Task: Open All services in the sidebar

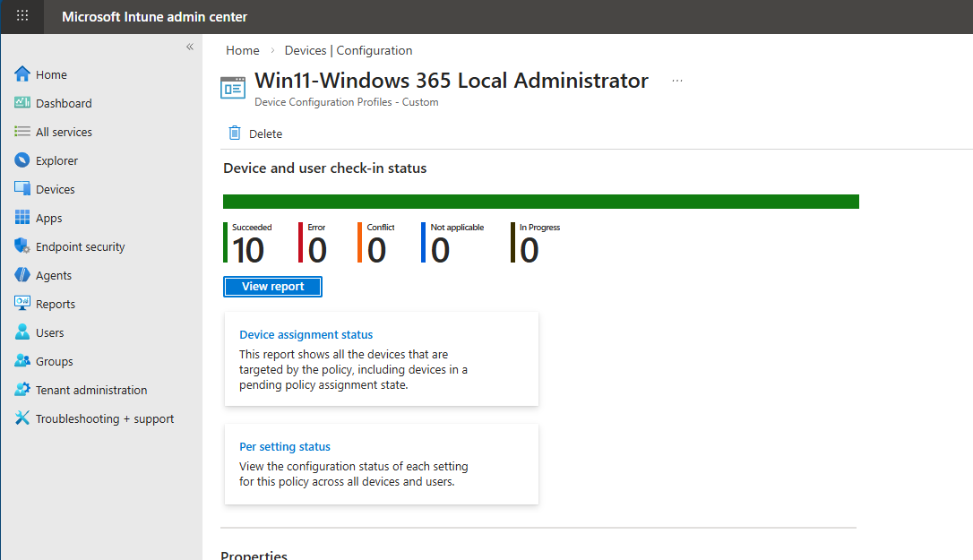Action: (x=64, y=132)
